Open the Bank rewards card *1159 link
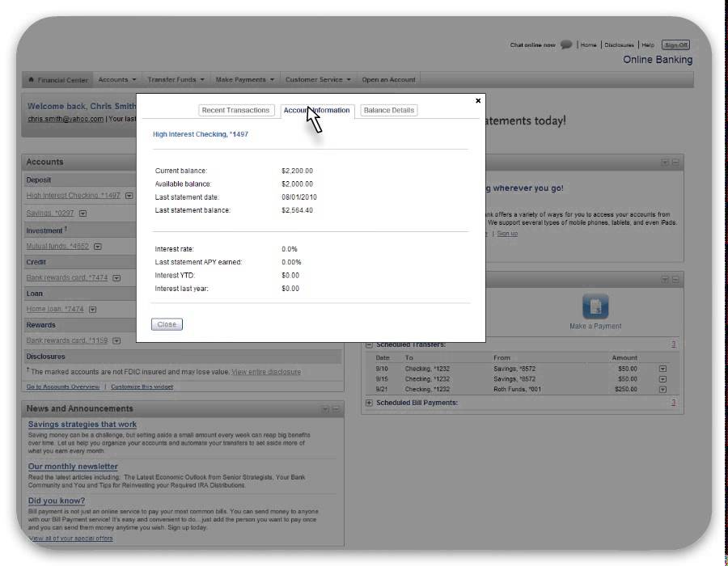Screen dimensions: 728x566 coord(67,341)
